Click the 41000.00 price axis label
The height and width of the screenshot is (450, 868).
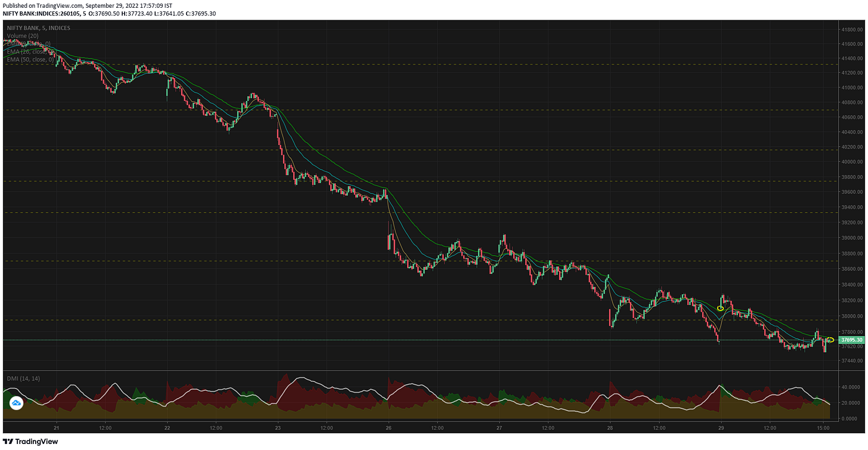pos(851,88)
